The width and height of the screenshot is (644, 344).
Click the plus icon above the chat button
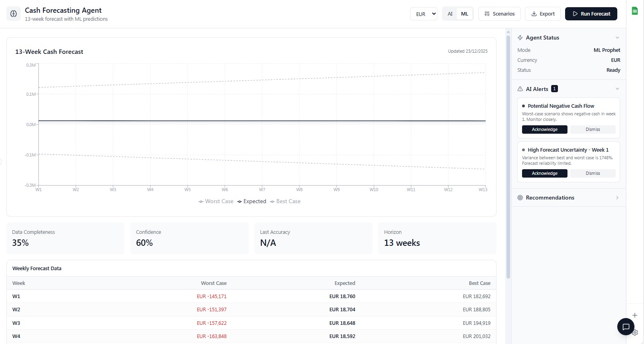pos(635,315)
